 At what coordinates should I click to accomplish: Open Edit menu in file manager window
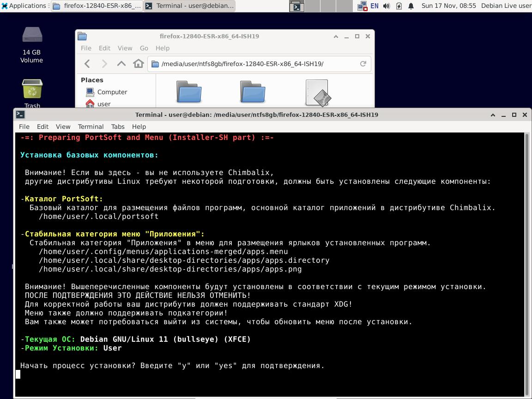point(104,48)
